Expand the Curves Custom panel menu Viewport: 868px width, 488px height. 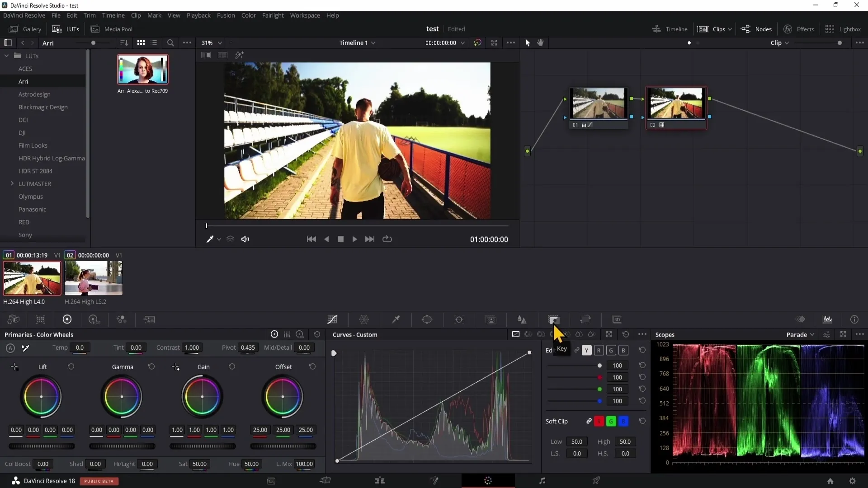(643, 334)
